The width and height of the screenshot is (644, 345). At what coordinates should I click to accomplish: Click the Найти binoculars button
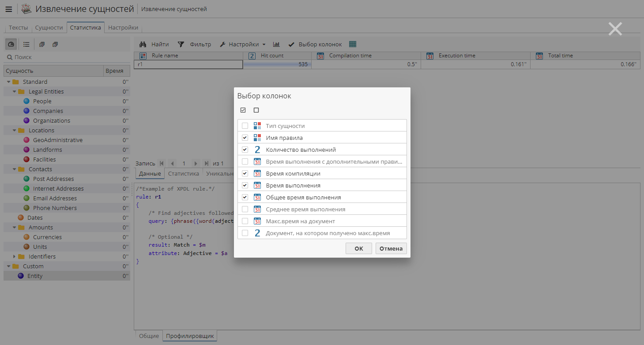(x=154, y=44)
